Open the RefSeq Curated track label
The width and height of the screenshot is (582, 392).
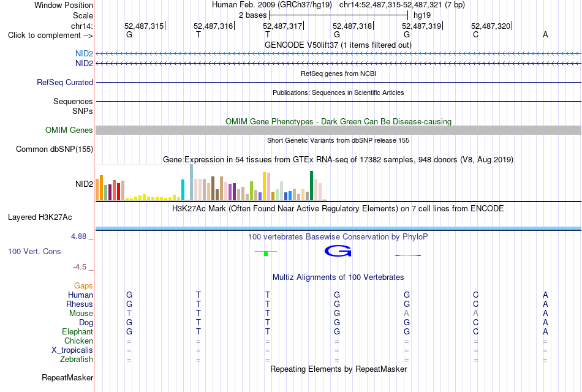(64, 83)
